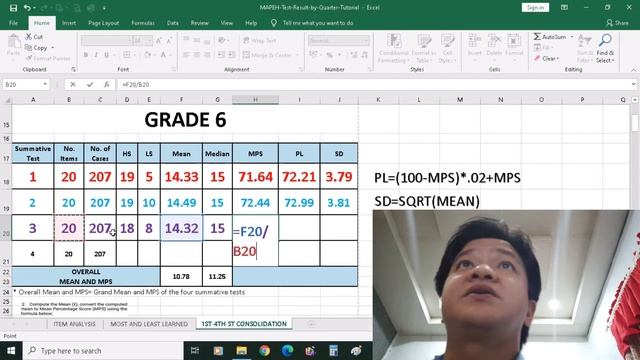Click the AutoSum sigma icon
Screen dimensions: 640x360
pyautogui.click(x=537, y=37)
